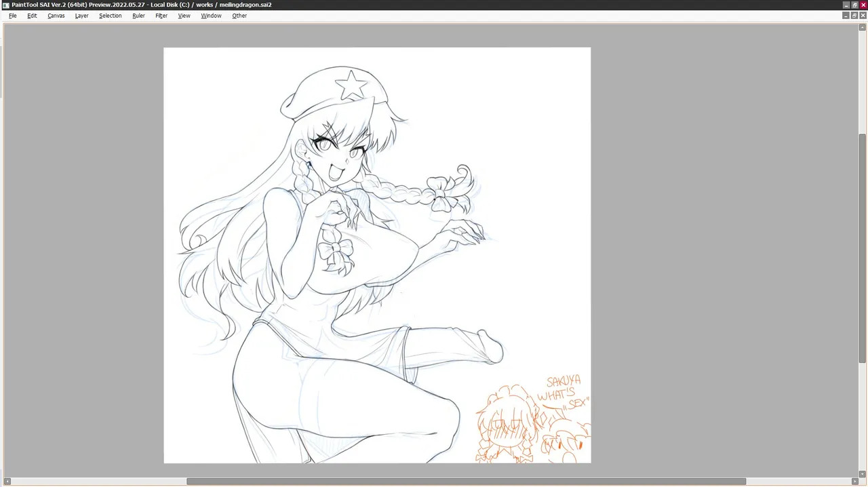This screenshot has height=487, width=868.
Task: Open the Canvas menu
Action: pyautogui.click(x=56, y=16)
